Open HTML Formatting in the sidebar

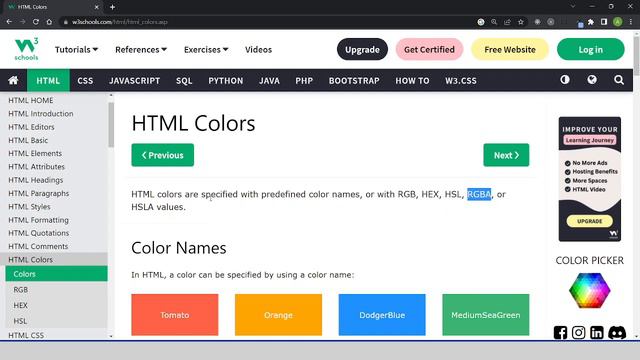[x=38, y=220]
